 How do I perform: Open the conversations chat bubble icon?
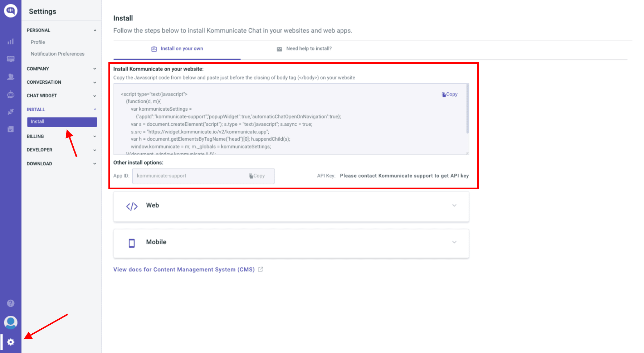(11, 59)
